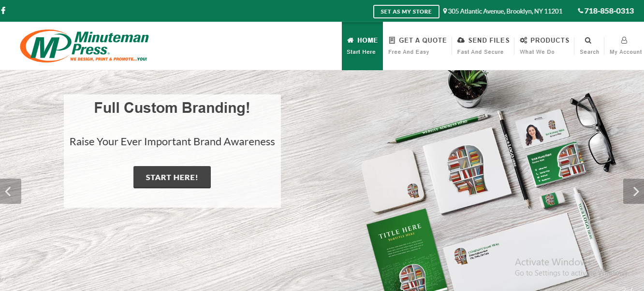
Task: Click the Full Custom Branding heading
Action: (172, 107)
